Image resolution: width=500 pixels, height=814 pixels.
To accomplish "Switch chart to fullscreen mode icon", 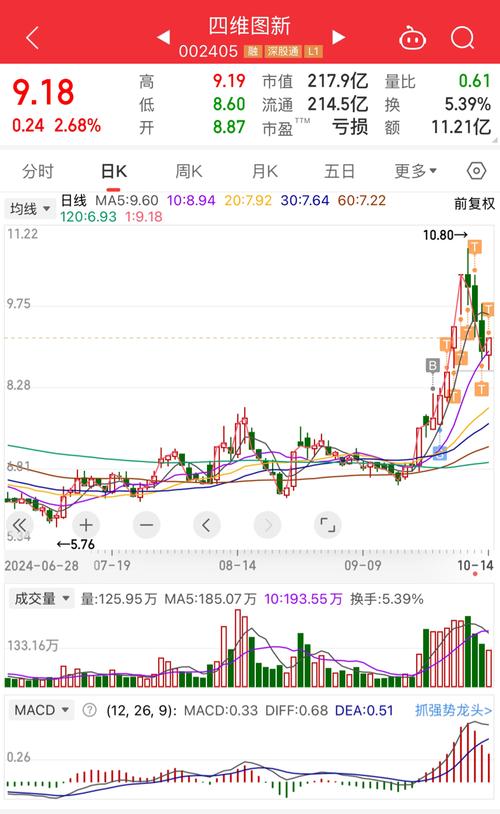I will pyautogui.click(x=328, y=525).
